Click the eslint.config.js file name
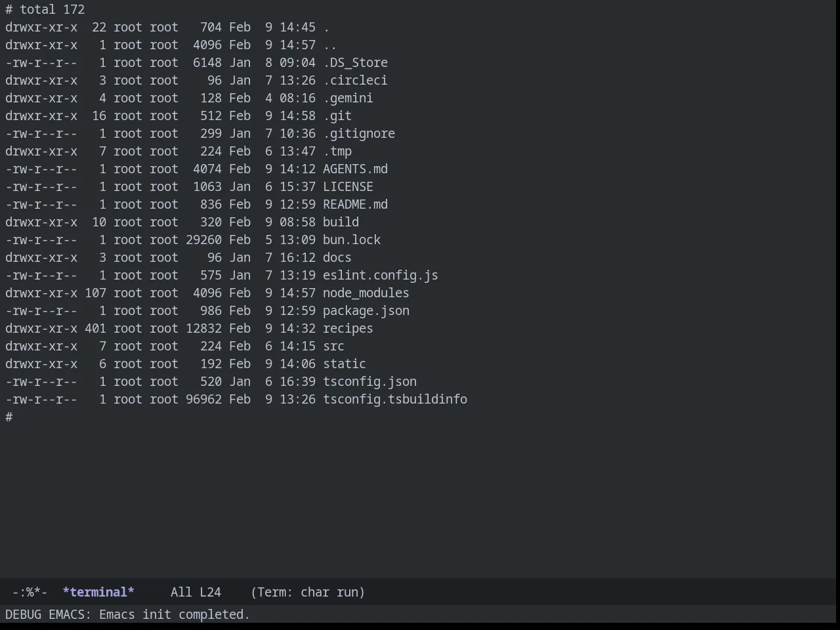 click(x=381, y=275)
